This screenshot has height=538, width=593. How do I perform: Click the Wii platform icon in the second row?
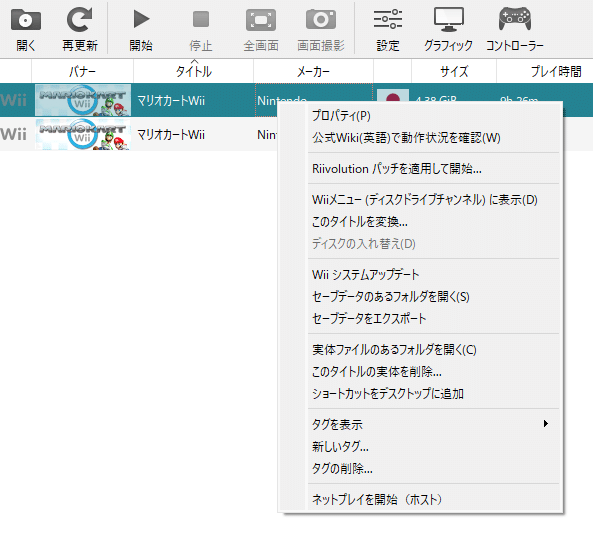pos(14,134)
